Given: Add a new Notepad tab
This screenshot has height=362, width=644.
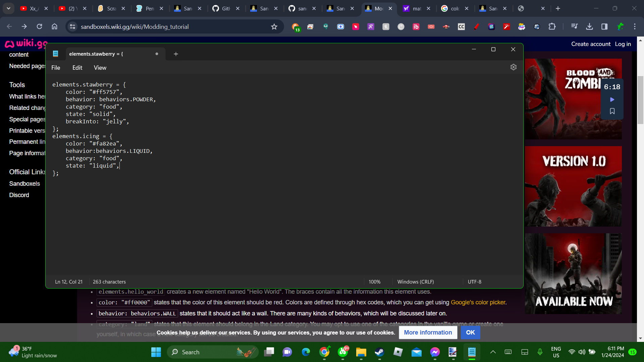Looking at the screenshot, I should coord(176,54).
